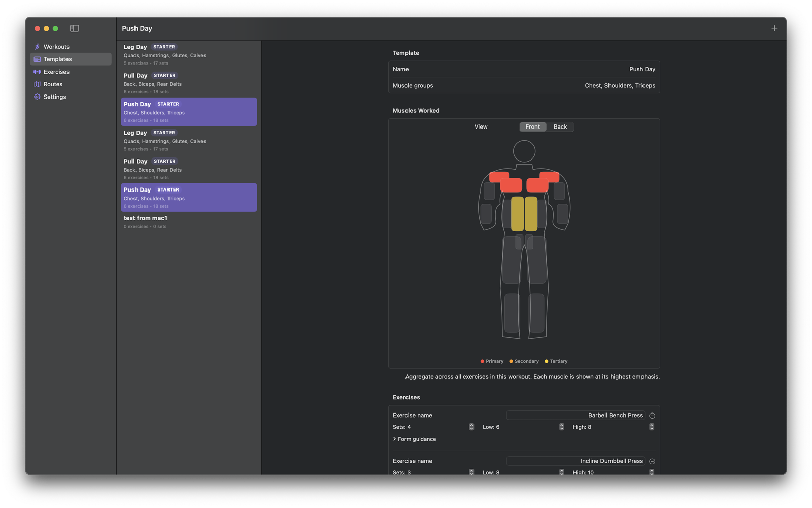Click the Templates list icon
The width and height of the screenshot is (812, 508).
pos(37,59)
